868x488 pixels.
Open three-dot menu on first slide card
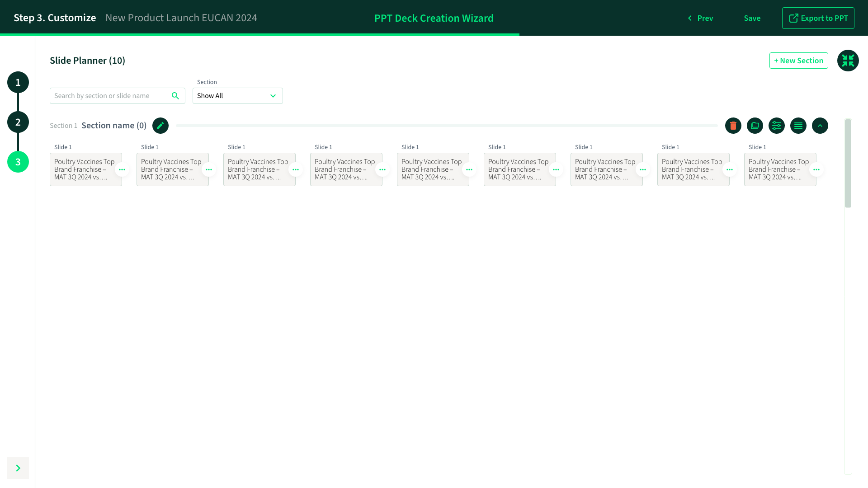tap(122, 170)
